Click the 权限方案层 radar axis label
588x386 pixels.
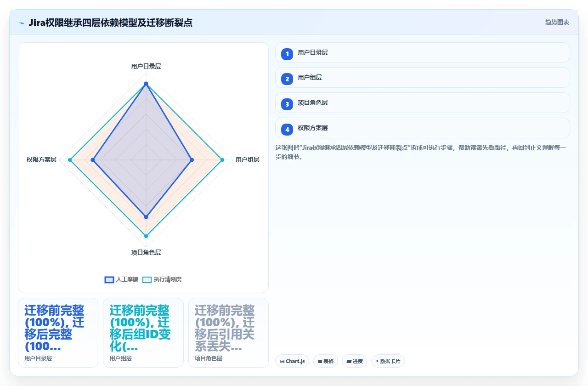tap(41, 160)
